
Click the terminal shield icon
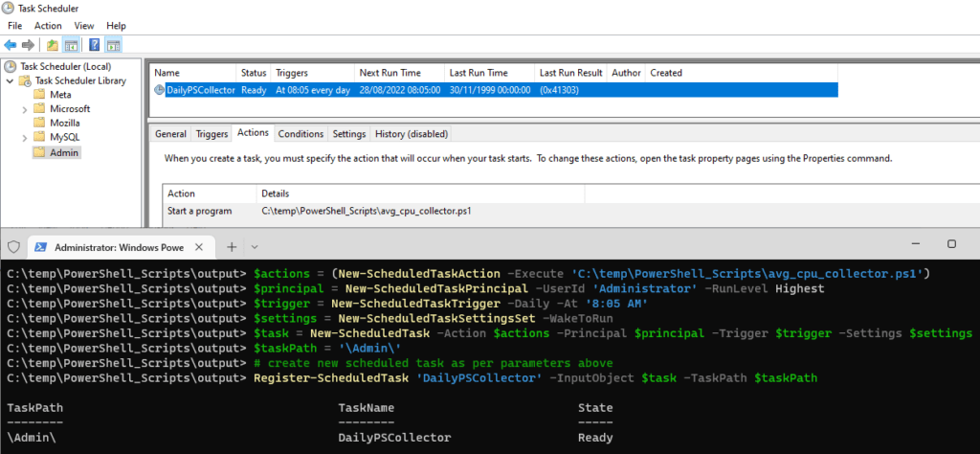(x=13, y=246)
